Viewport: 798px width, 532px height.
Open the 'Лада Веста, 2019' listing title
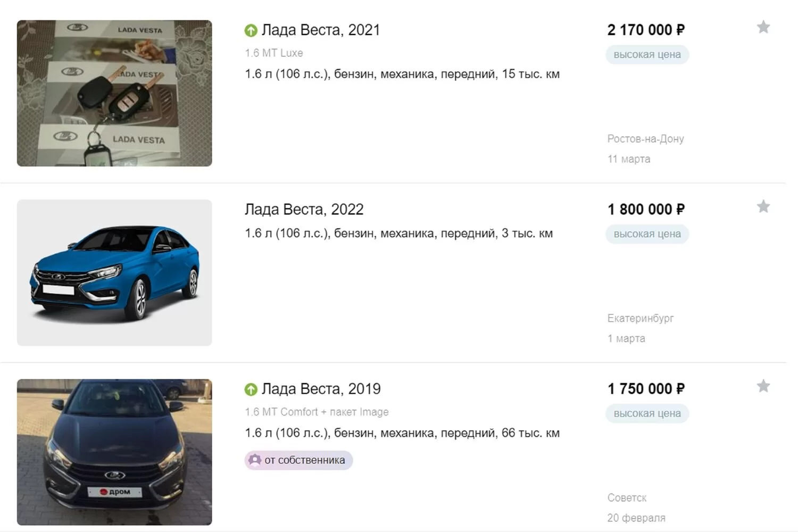point(321,389)
